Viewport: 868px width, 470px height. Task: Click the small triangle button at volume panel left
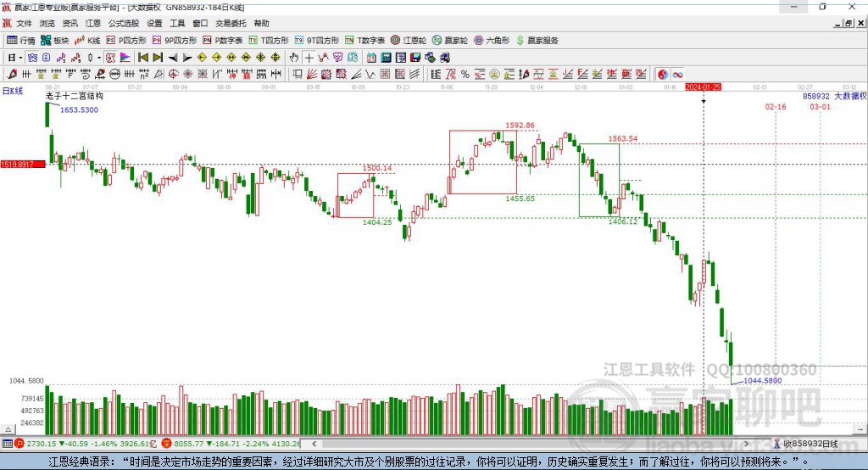point(8,429)
